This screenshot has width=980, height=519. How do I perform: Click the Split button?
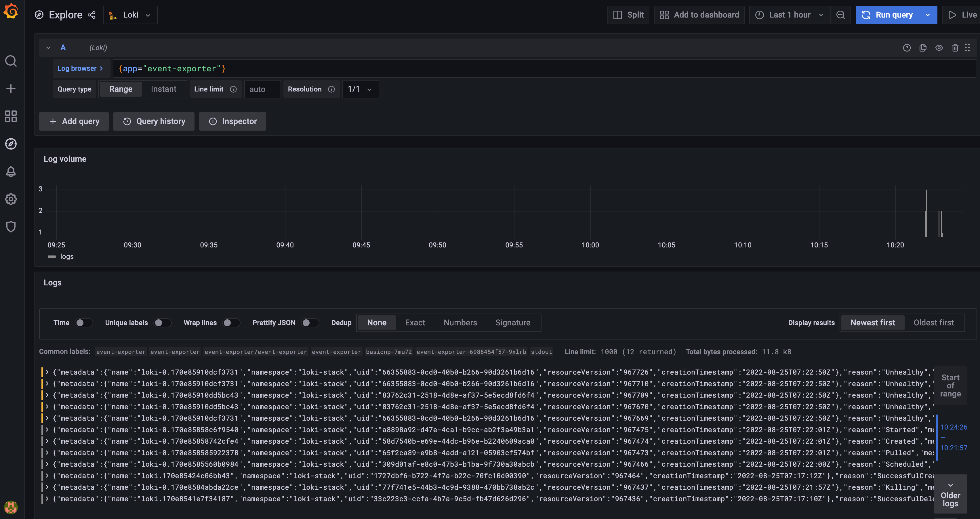click(x=628, y=15)
